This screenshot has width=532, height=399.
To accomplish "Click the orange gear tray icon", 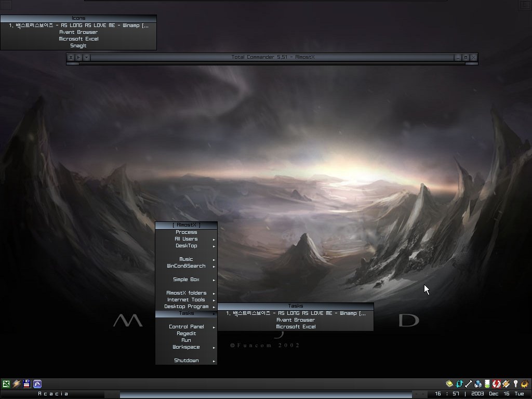I will (525, 384).
